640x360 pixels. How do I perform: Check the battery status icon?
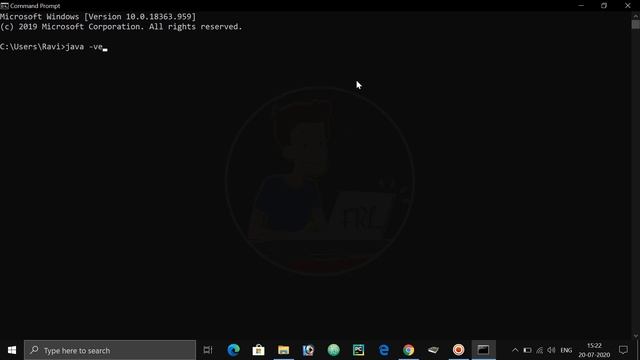(527, 350)
